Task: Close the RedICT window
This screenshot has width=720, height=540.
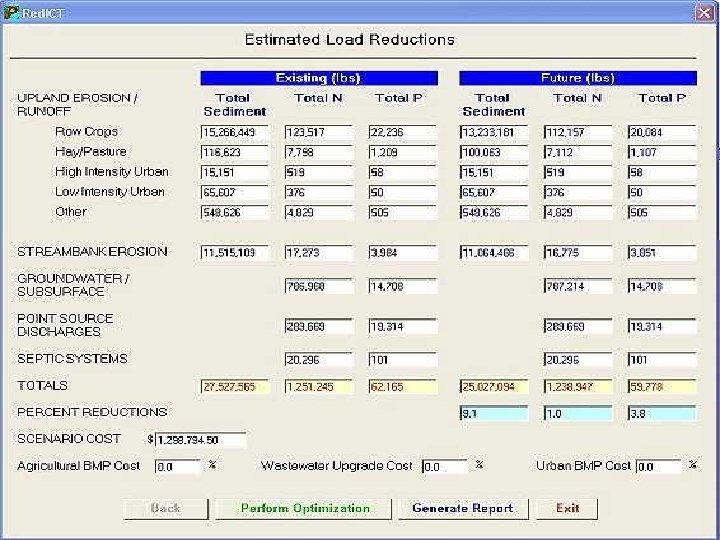Action: (x=704, y=11)
